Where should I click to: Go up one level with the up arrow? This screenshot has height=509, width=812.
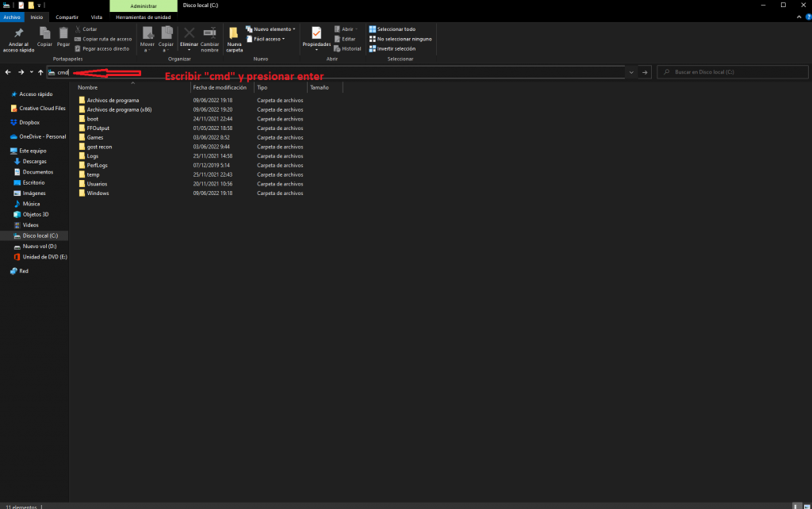[40, 72]
